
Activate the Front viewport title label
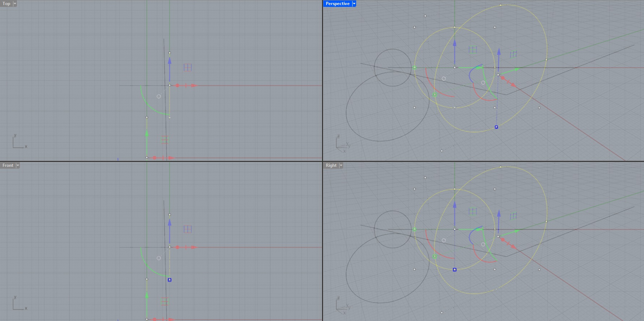pos(8,165)
